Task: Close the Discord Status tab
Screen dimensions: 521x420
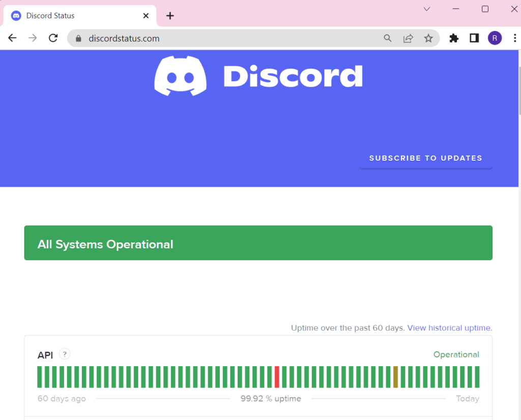Action: click(146, 16)
